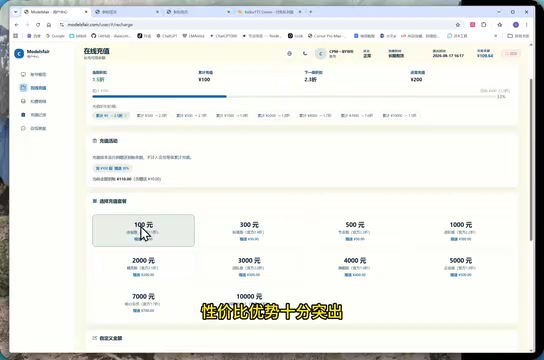
Task: Open the bilibili bookmark
Action: [x=78, y=36]
